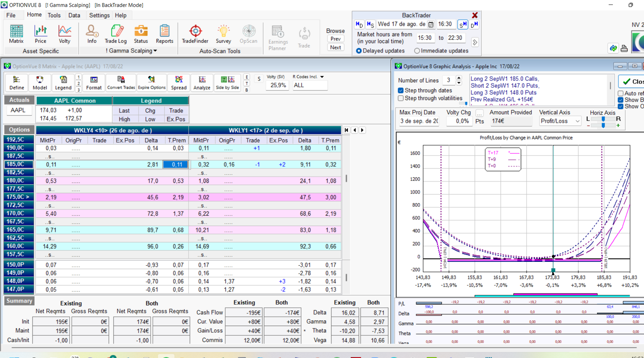This screenshot has width=644, height=358.
Task: Open the Settings menu
Action: point(99,15)
